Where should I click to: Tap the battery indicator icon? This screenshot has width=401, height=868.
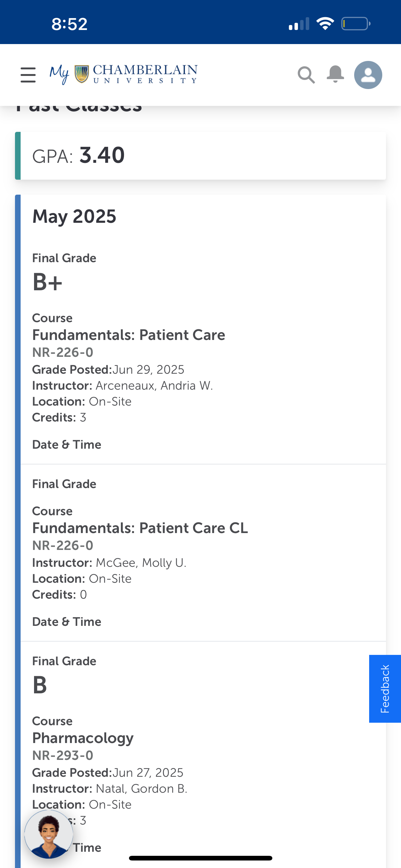coord(355,23)
